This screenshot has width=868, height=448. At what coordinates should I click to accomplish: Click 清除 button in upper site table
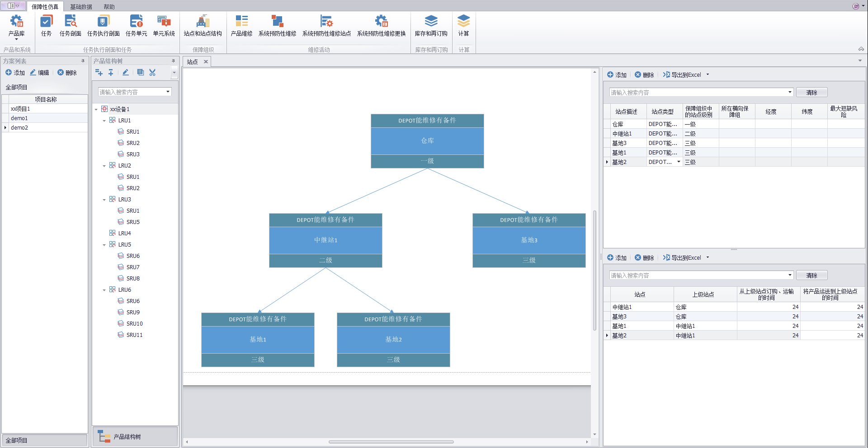[811, 93]
